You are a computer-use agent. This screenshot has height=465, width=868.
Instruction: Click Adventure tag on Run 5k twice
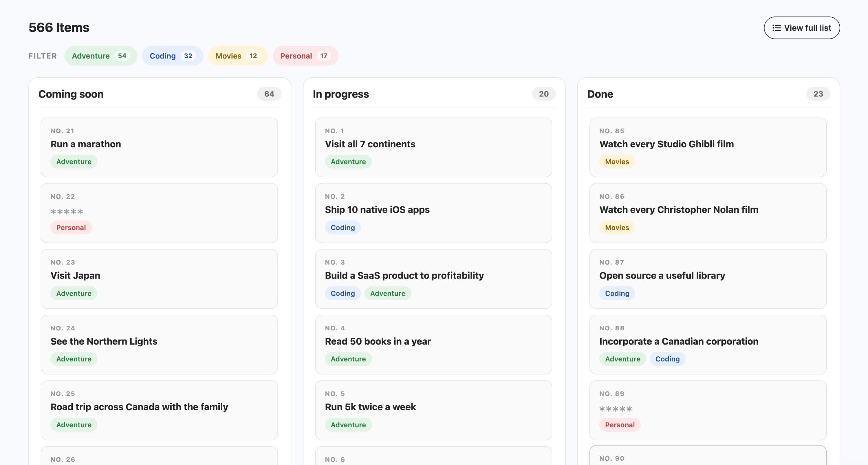[x=348, y=425]
